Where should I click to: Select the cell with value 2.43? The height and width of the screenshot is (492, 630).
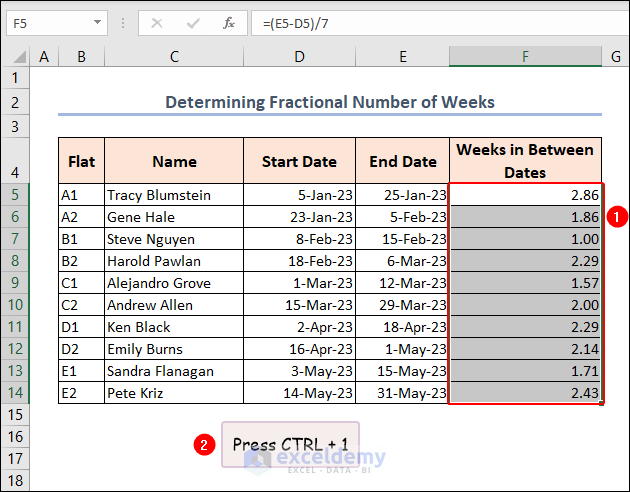click(x=525, y=393)
